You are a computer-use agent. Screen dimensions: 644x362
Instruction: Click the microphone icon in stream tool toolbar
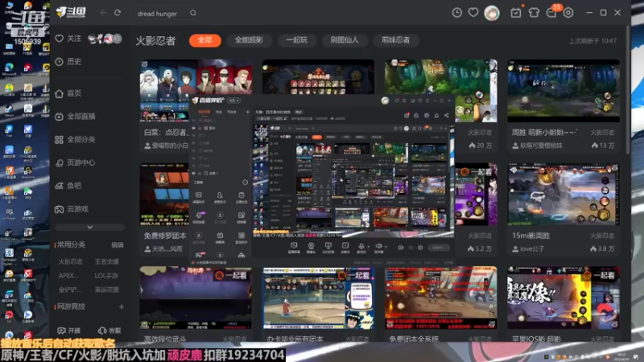[x=361, y=247]
